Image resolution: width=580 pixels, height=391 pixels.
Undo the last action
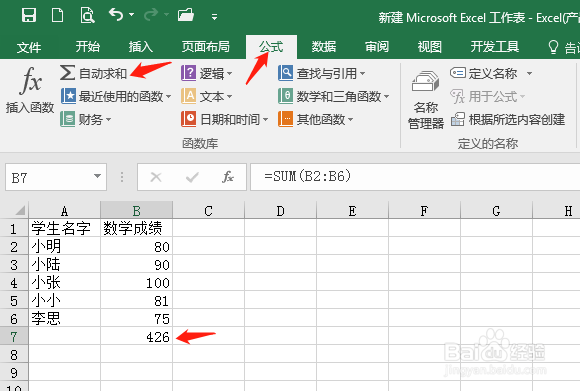point(116,15)
